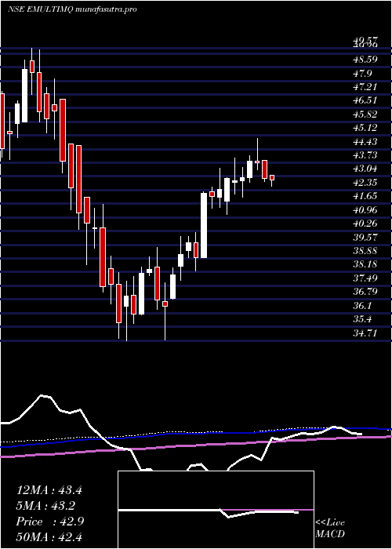Pick the 45.12 price label

(x=365, y=128)
